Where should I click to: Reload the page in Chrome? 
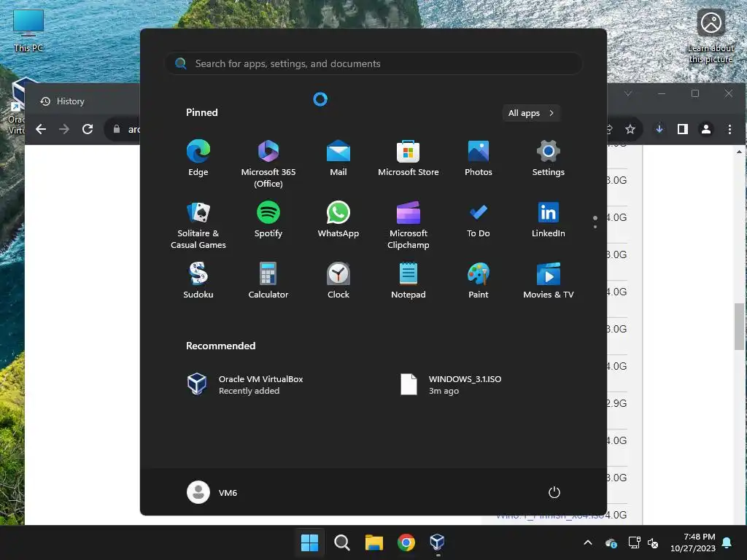click(88, 129)
